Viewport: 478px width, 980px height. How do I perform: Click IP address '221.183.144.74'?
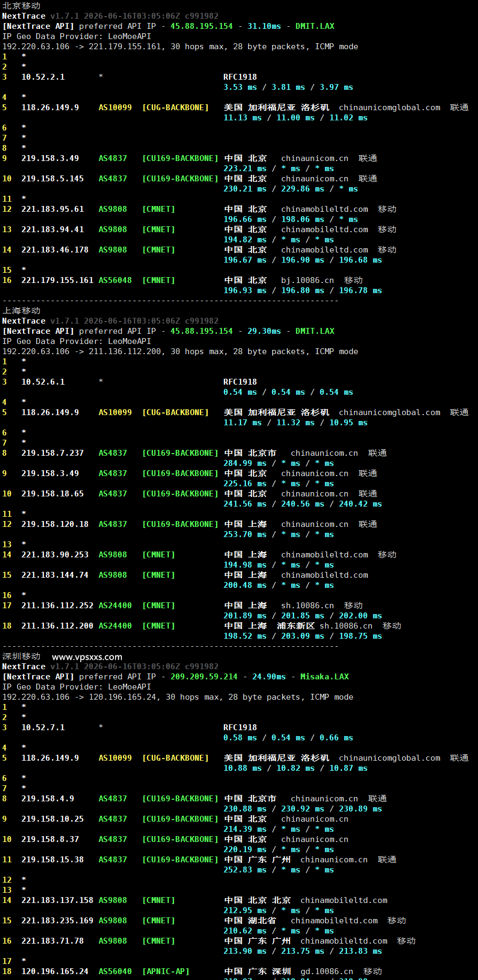[x=55, y=575]
